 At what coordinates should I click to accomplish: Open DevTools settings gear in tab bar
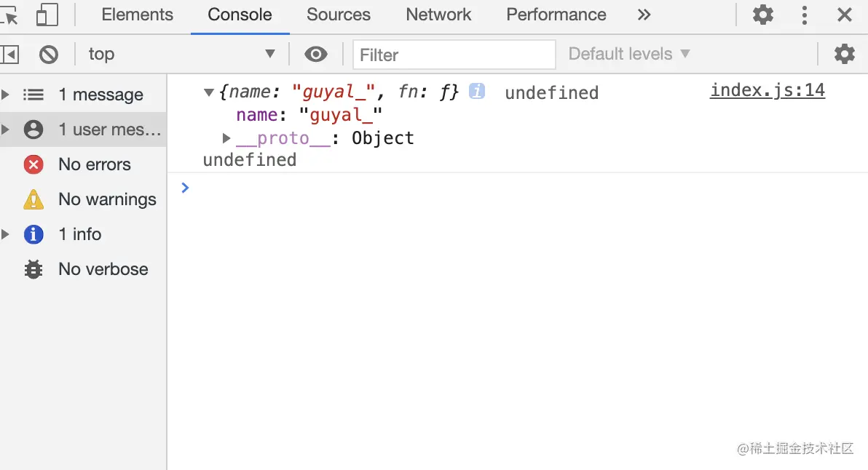(762, 15)
